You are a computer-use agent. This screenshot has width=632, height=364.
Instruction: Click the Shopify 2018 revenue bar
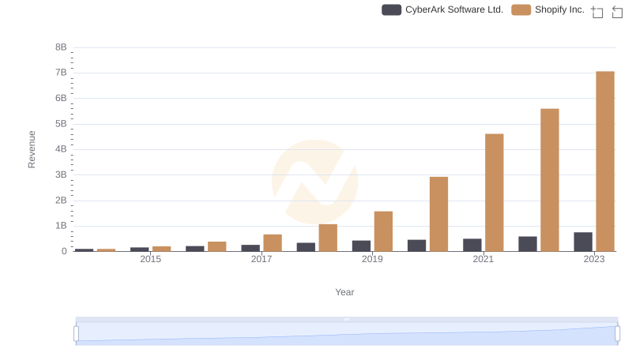point(328,238)
